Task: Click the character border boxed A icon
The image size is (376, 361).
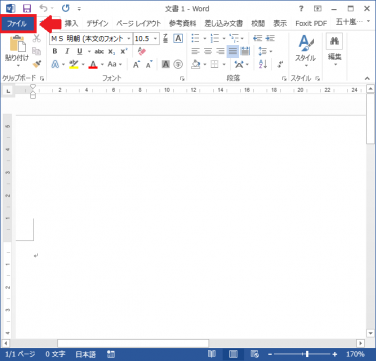Action: tap(178, 39)
